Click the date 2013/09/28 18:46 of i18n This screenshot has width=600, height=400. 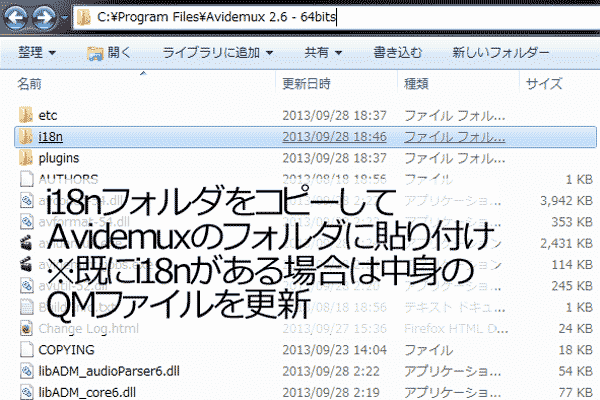pyautogui.click(x=334, y=137)
